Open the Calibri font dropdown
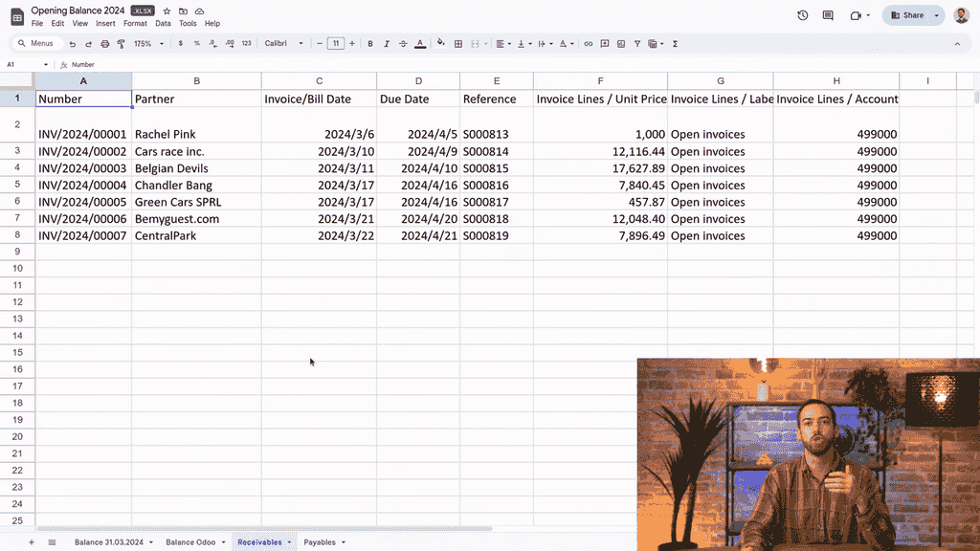Image resolution: width=980 pixels, height=551 pixels. coord(283,44)
